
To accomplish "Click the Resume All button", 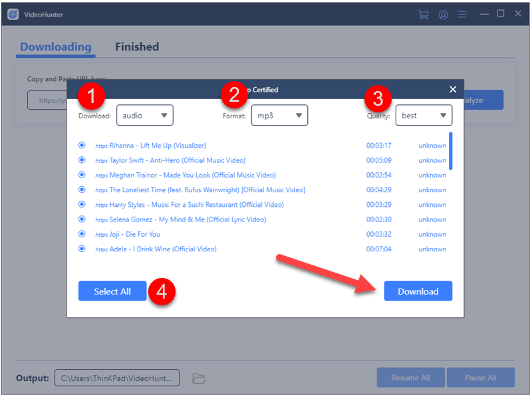I will (x=410, y=378).
